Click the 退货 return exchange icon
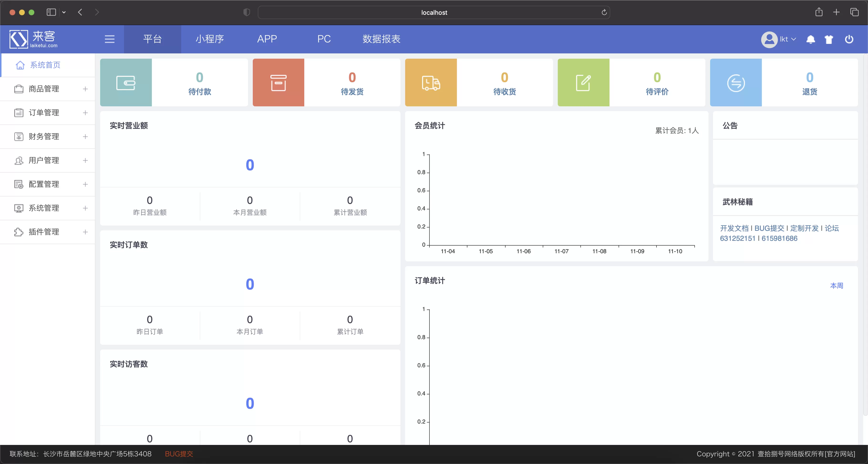This screenshot has width=868, height=464. tap(736, 82)
